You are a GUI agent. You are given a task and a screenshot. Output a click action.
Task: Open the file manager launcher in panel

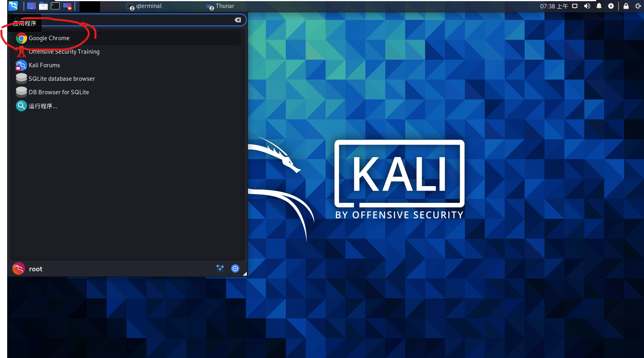(x=43, y=6)
